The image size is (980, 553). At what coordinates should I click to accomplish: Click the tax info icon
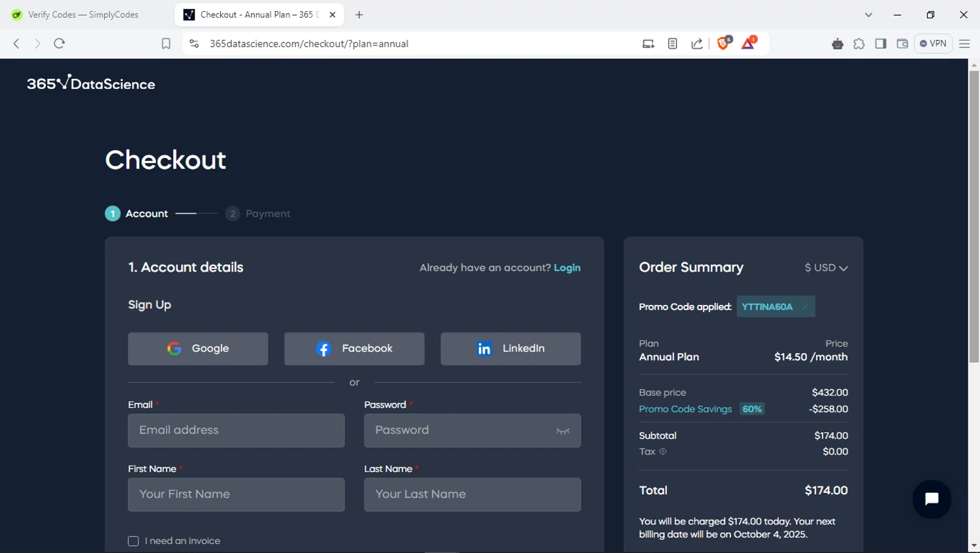click(662, 452)
